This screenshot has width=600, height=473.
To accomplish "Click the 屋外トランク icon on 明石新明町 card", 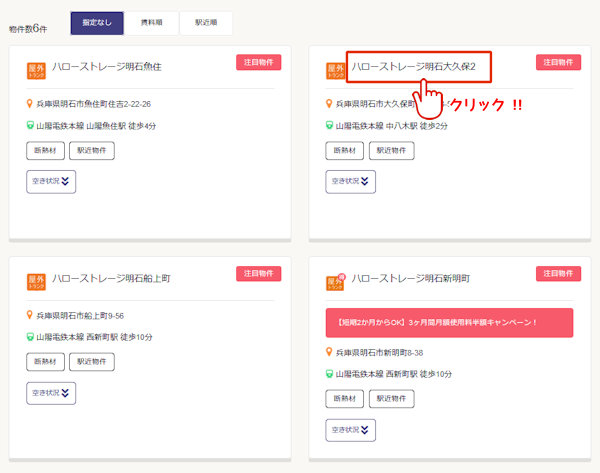I will 336,282.
